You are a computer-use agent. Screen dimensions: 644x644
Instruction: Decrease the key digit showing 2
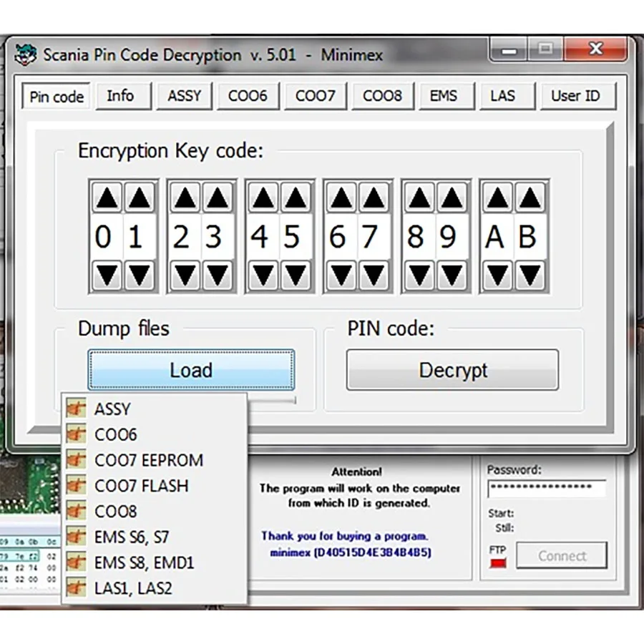click(185, 274)
